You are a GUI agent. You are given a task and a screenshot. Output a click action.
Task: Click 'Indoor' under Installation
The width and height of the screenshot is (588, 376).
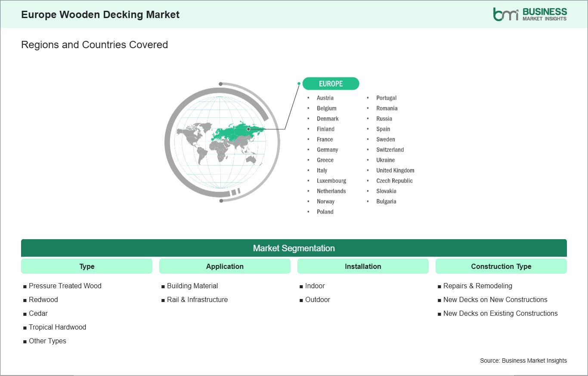point(315,286)
